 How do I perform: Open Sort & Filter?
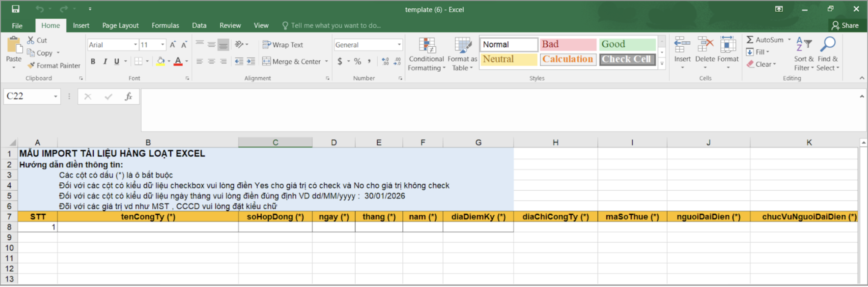(804, 54)
